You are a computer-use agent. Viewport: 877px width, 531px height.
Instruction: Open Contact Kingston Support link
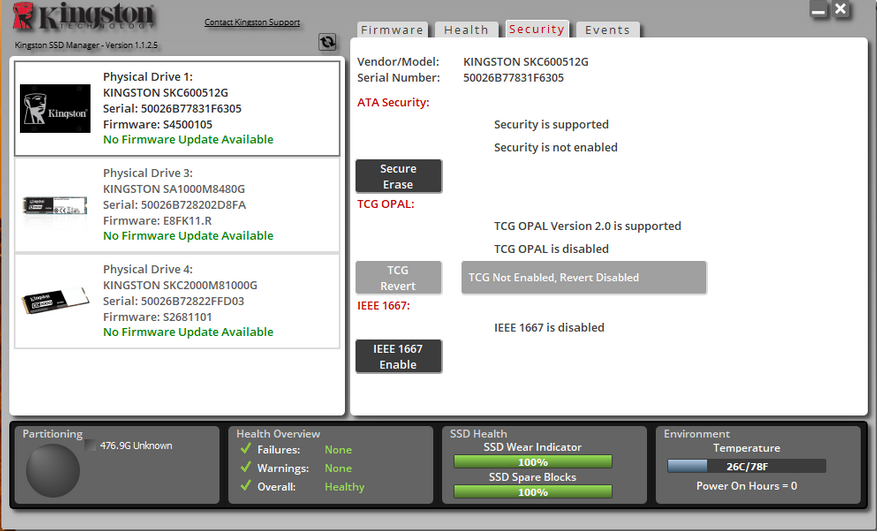pos(252,22)
